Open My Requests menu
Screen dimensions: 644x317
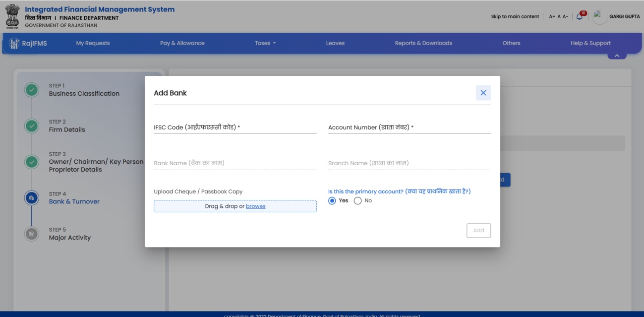pos(93,43)
